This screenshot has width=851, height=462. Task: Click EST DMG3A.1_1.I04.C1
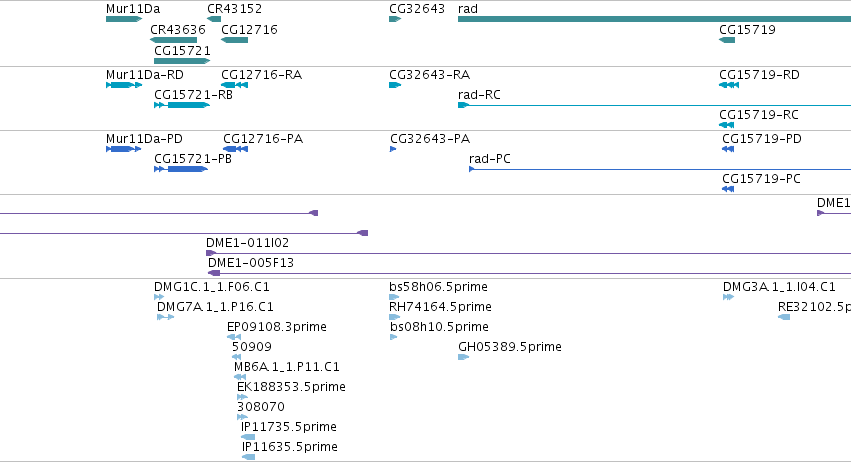(x=779, y=287)
